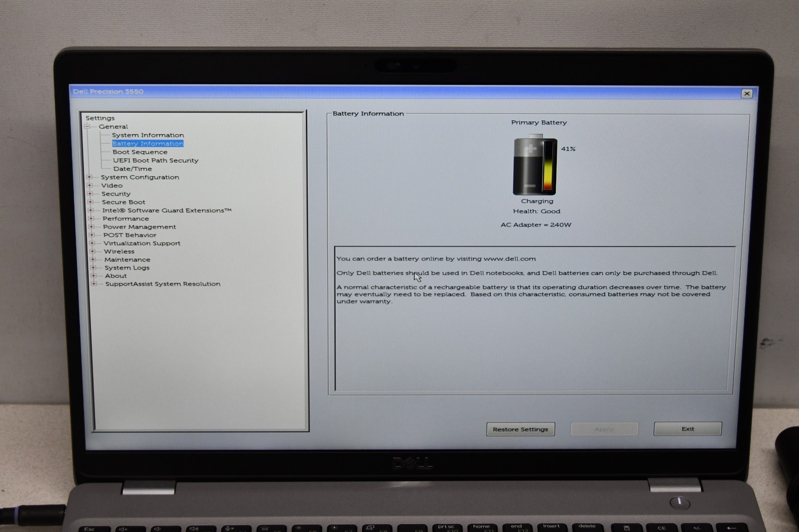Close the BIOS setup window
The width and height of the screenshot is (799, 532).
click(747, 93)
